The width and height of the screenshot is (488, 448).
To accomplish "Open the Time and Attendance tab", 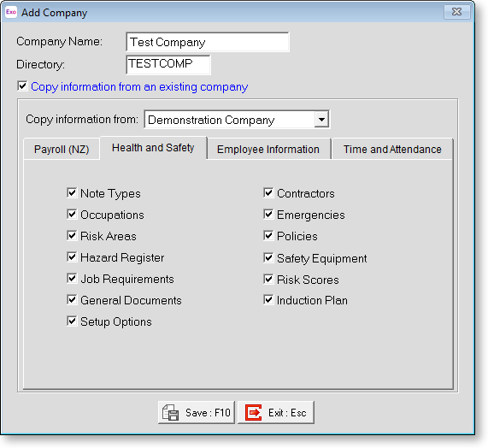I will click(x=392, y=150).
